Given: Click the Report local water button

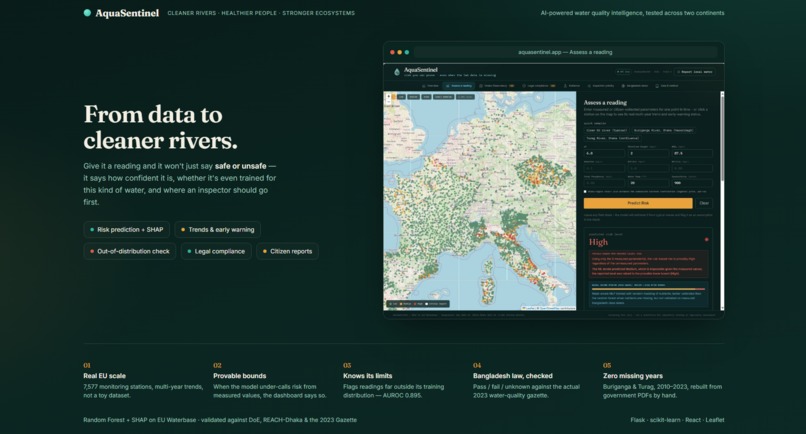Looking at the screenshot, I should coord(695,72).
